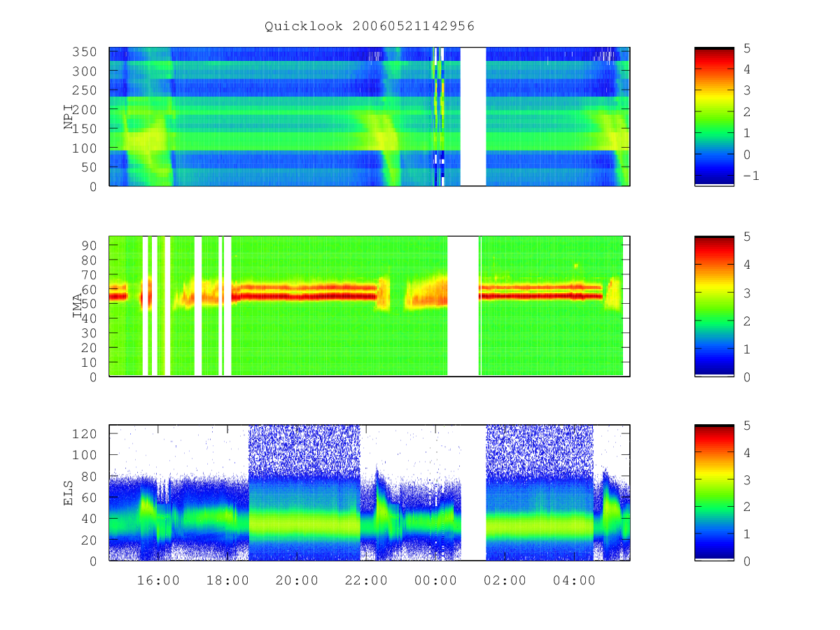
Task: Click the white data gap in ELS plot
Action: click(x=474, y=492)
